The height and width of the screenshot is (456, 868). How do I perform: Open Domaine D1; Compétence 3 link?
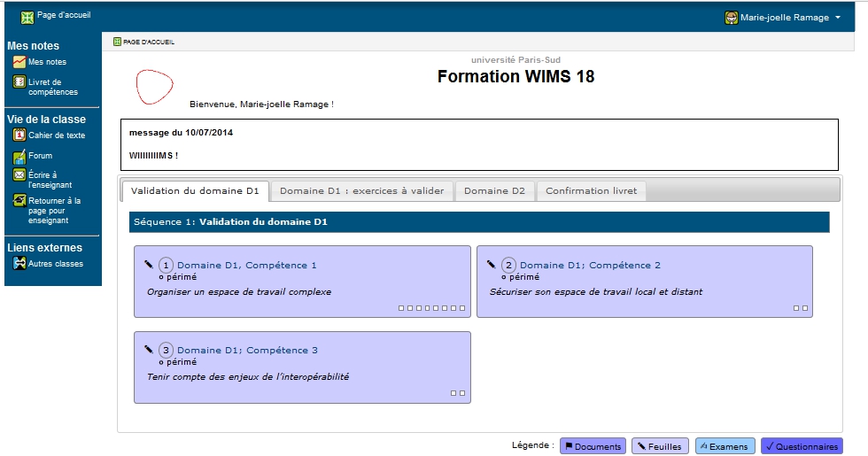(247, 351)
